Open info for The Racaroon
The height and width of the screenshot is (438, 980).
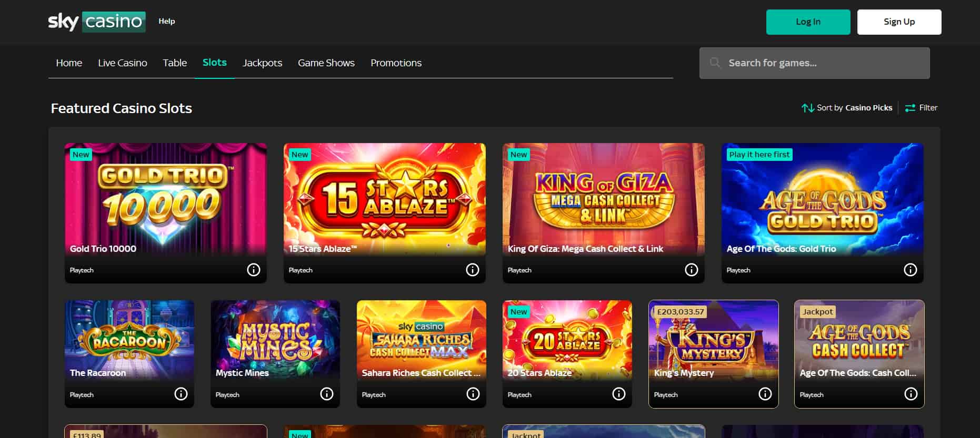[x=181, y=394]
